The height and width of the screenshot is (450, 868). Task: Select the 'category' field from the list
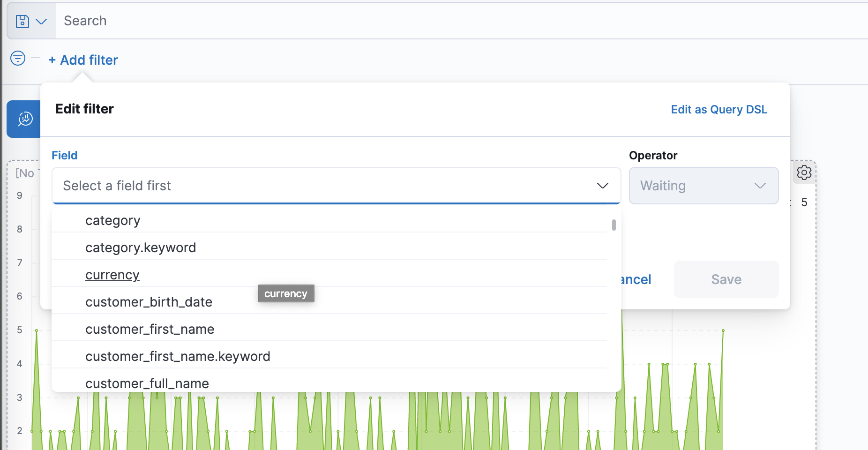[x=112, y=220]
